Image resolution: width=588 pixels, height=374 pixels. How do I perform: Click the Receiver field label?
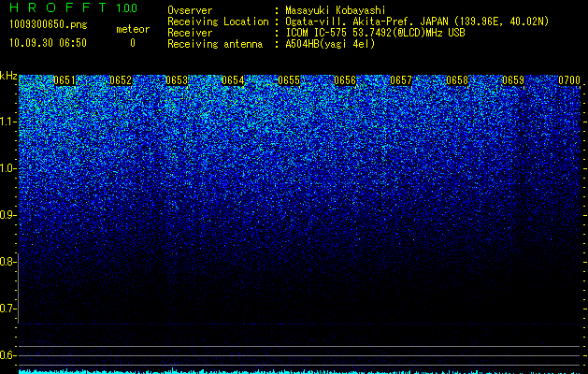(x=190, y=33)
